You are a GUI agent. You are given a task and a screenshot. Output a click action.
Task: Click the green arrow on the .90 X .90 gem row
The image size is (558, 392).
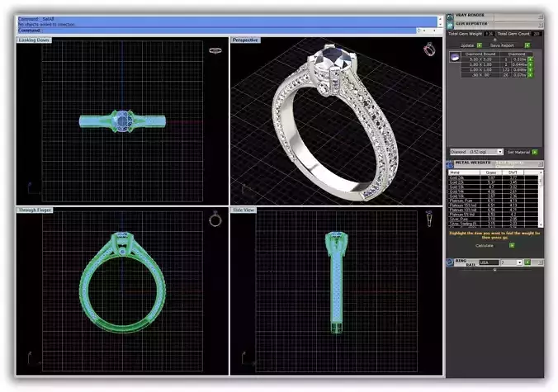pyautogui.click(x=530, y=75)
